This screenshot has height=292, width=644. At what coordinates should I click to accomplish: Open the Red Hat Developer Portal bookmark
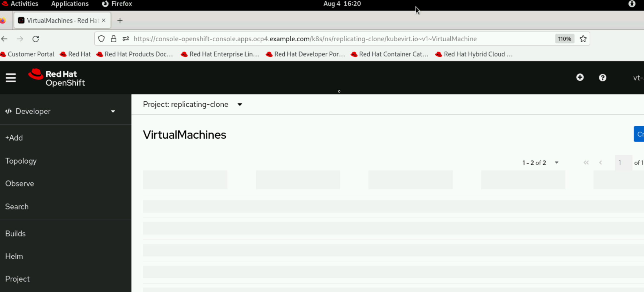coord(305,54)
